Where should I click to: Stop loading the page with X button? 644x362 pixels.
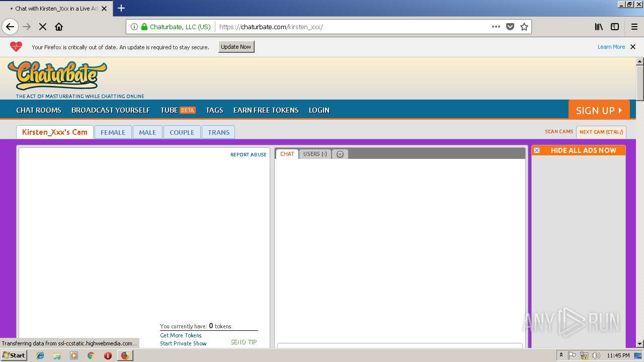(x=43, y=27)
